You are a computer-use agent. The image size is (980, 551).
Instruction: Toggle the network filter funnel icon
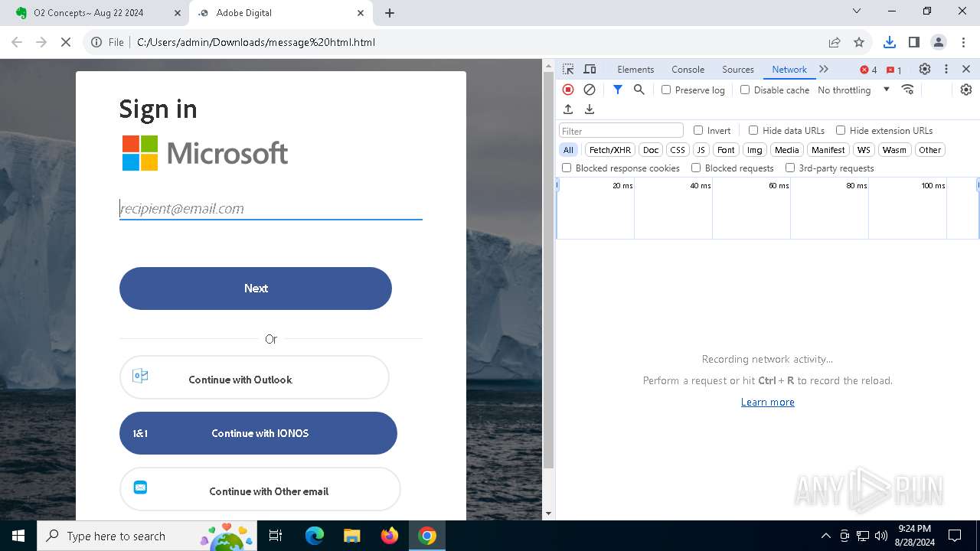[x=618, y=90]
